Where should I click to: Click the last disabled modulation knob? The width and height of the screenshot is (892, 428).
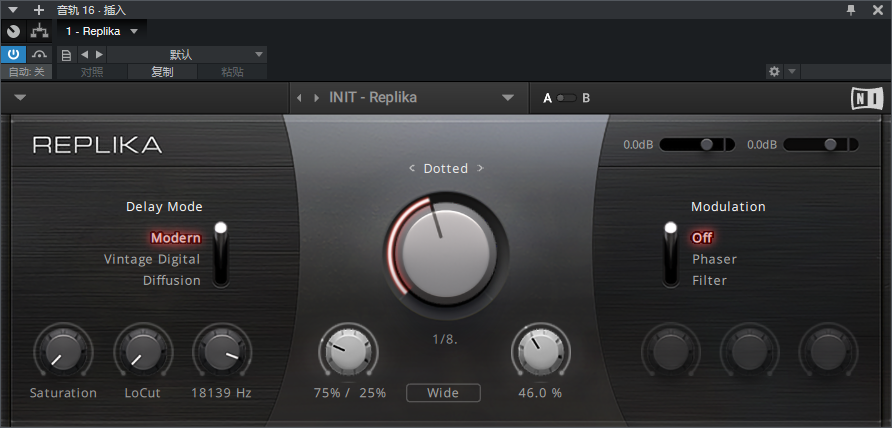(828, 352)
